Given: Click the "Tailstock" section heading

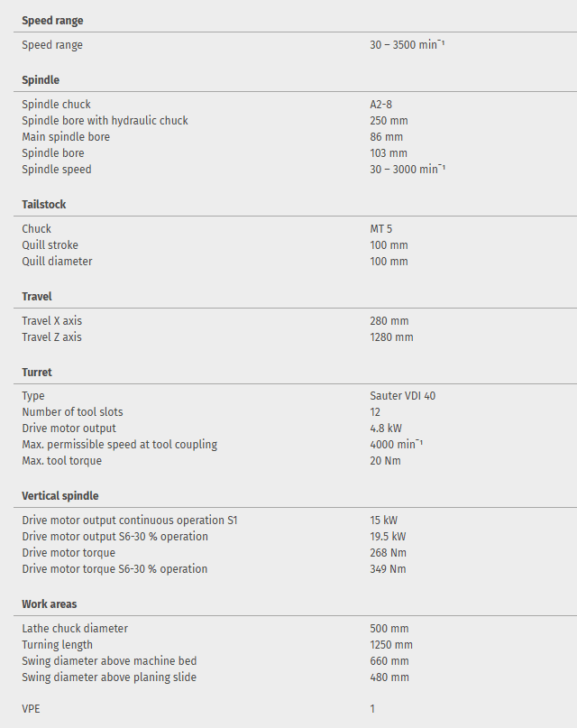Looking at the screenshot, I should 44,205.
